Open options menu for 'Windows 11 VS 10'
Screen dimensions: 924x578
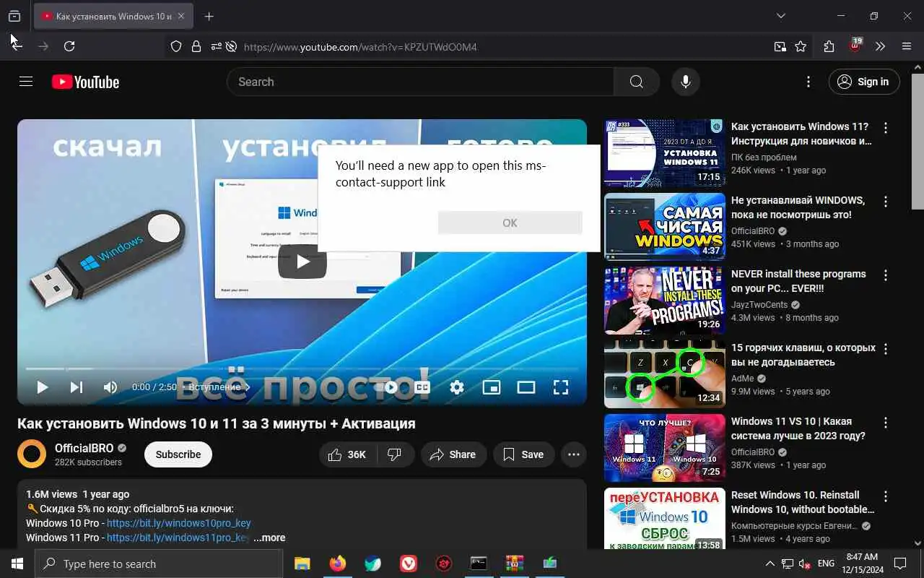click(886, 423)
